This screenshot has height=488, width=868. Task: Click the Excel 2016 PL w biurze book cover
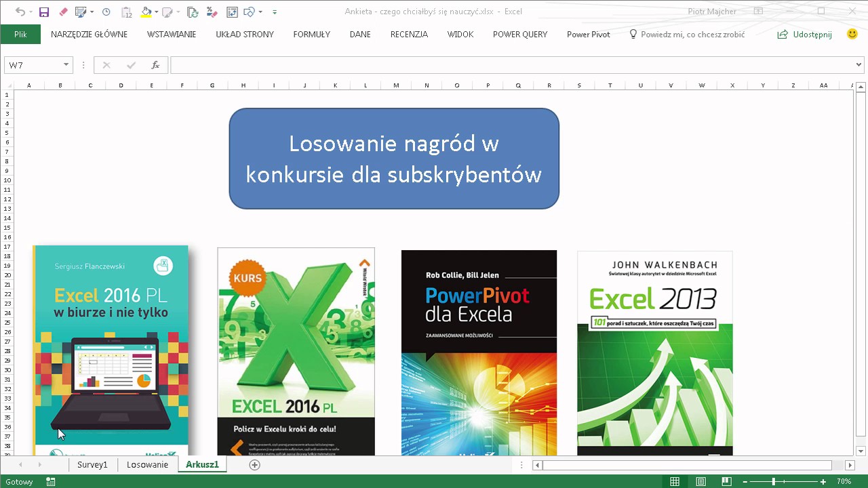point(111,350)
